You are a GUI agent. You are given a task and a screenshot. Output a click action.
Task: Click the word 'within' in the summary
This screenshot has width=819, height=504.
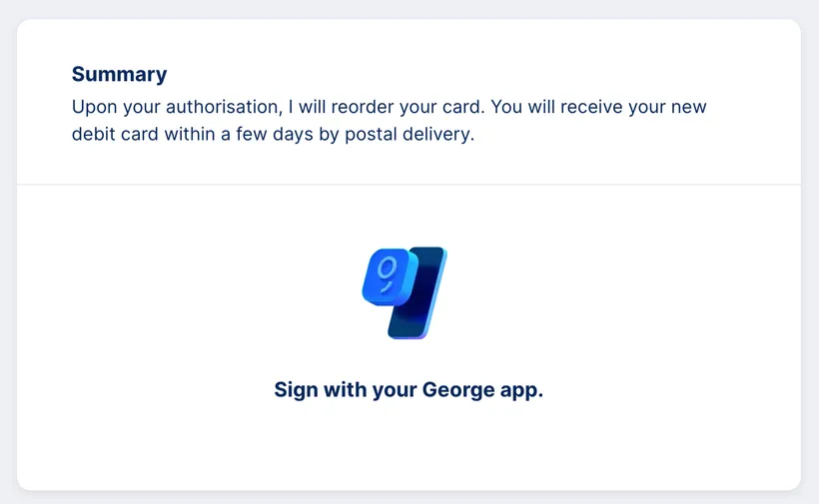[190, 134]
